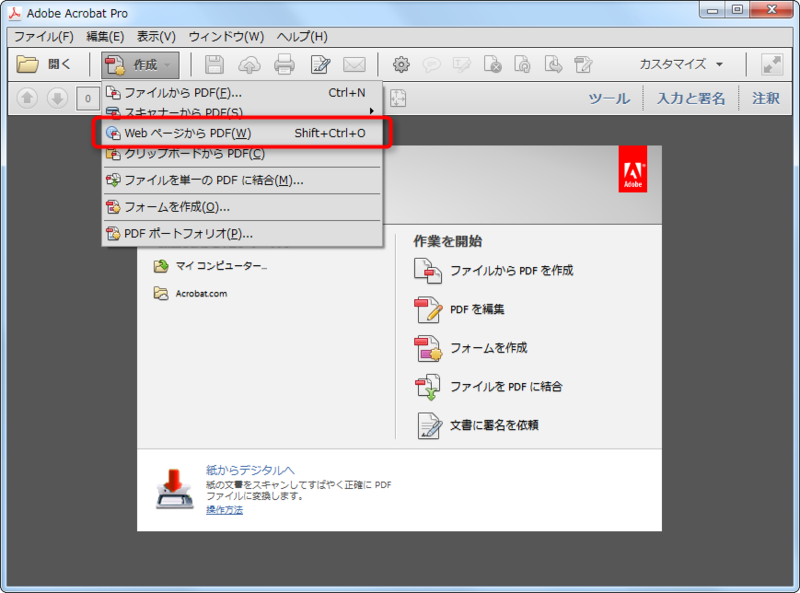The image size is (800, 593).
Task: Click the Rotate page icon
Action: pyautogui.click(x=522, y=65)
